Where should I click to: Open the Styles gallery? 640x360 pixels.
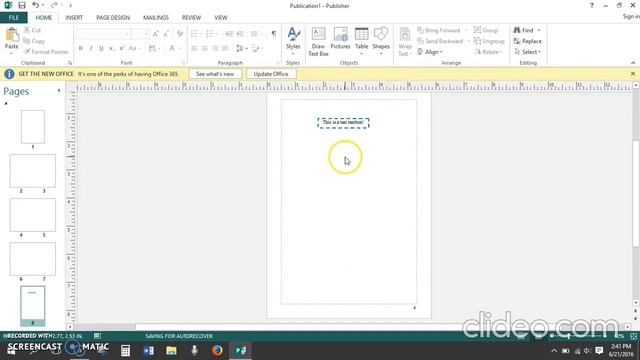coord(293,41)
